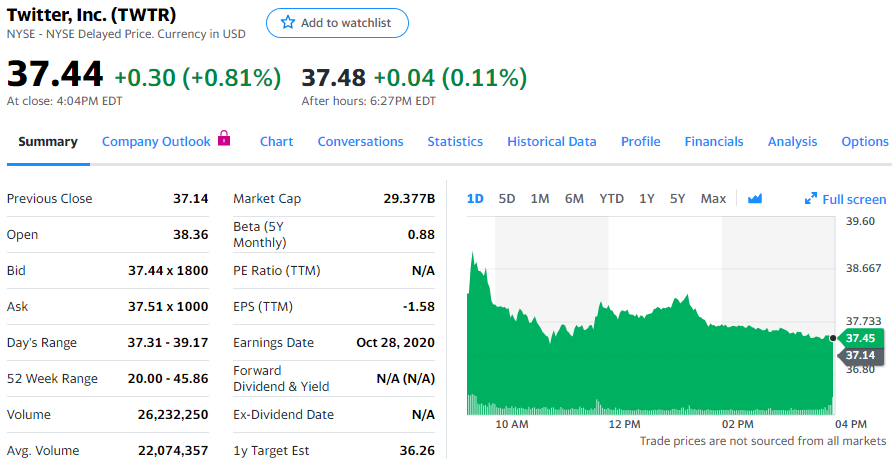The image size is (892, 459).
Task: Select the 1Y chart range
Action: 646,199
